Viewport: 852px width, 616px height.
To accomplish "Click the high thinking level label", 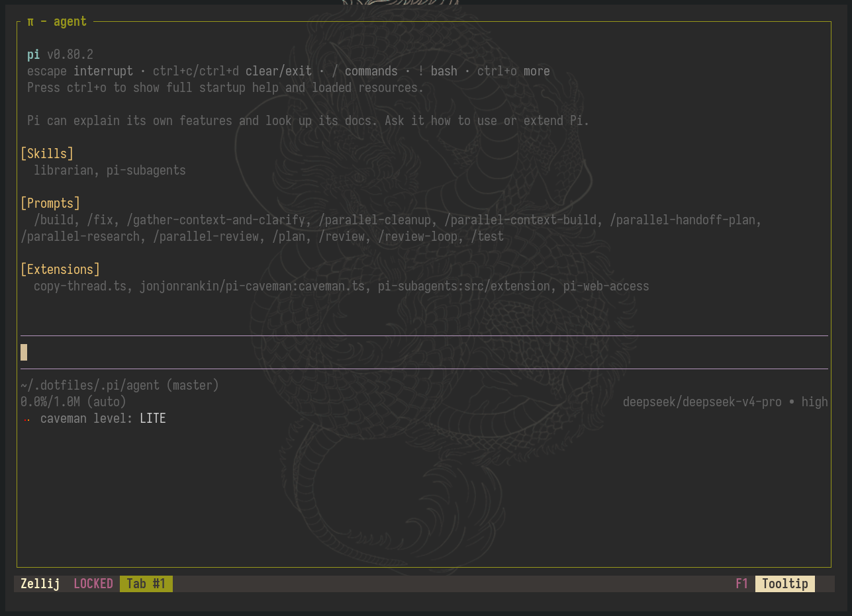I will (815, 402).
